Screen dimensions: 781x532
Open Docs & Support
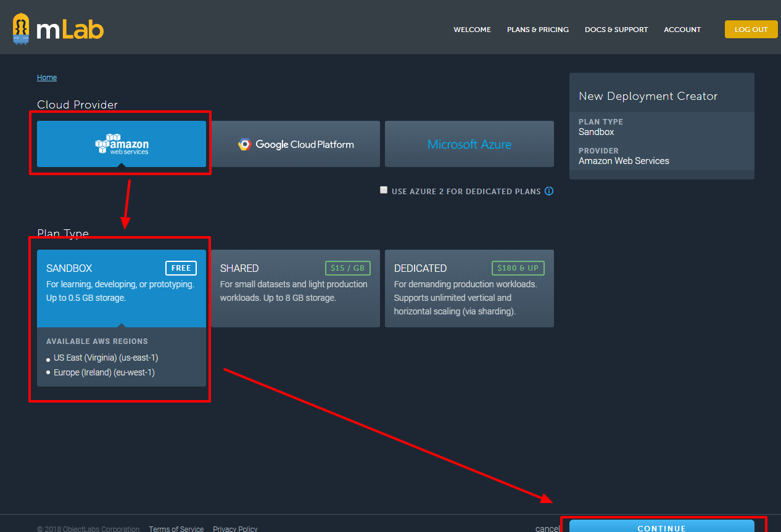tap(616, 30)
